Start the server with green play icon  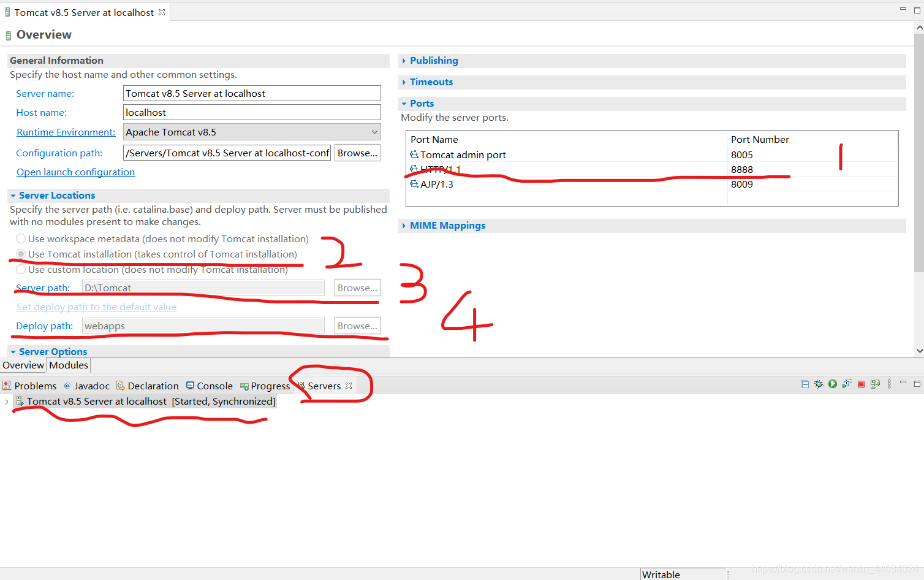point(833,384)
